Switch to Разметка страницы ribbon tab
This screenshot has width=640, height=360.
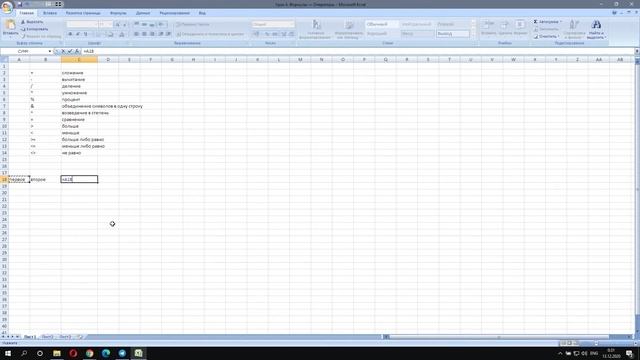pyautogui.click(x=83, y=13)
